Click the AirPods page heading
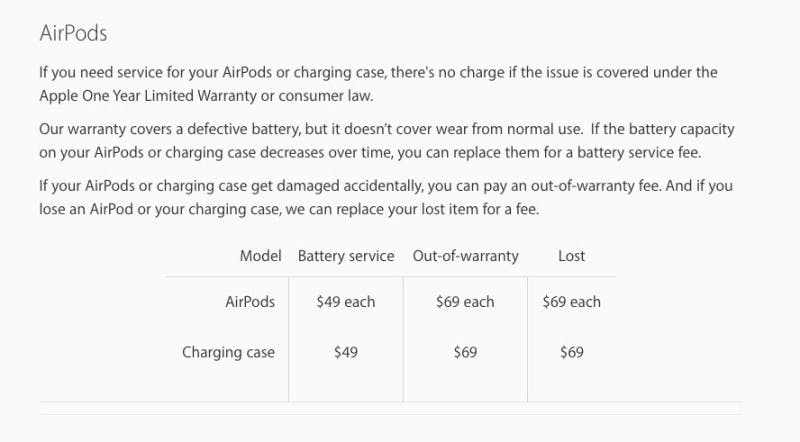Screen dimensions: 800x442 [x=73, y=33]
